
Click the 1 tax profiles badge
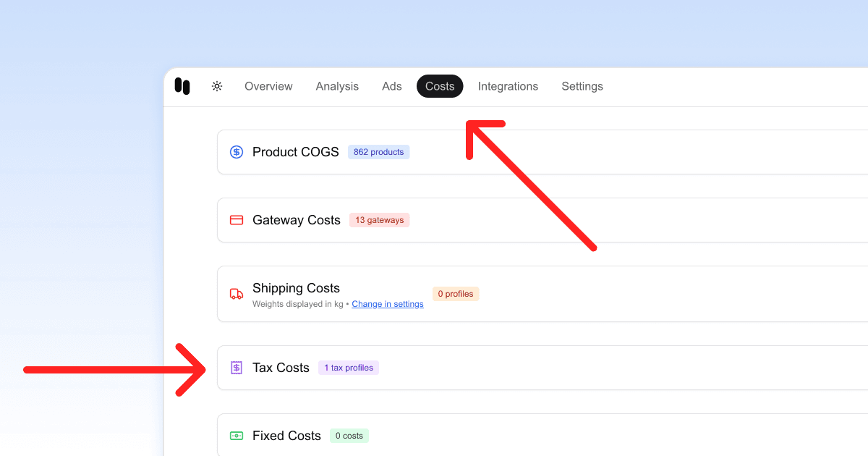[x=348, y=367]
